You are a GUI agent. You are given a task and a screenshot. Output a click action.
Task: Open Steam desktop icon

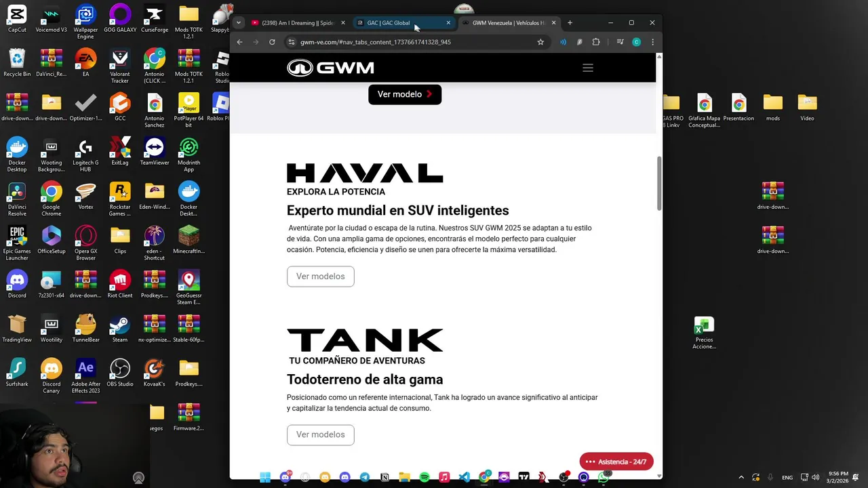(x=120, y=328)
